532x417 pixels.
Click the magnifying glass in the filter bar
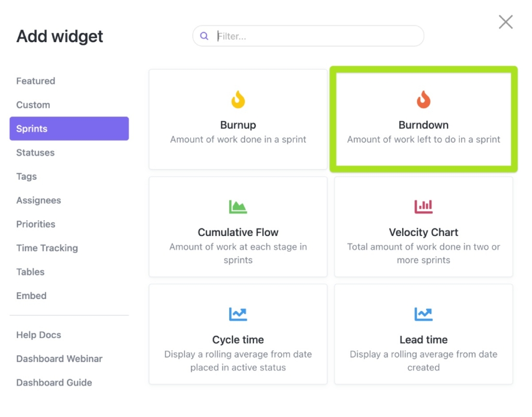tap(204, 36)
